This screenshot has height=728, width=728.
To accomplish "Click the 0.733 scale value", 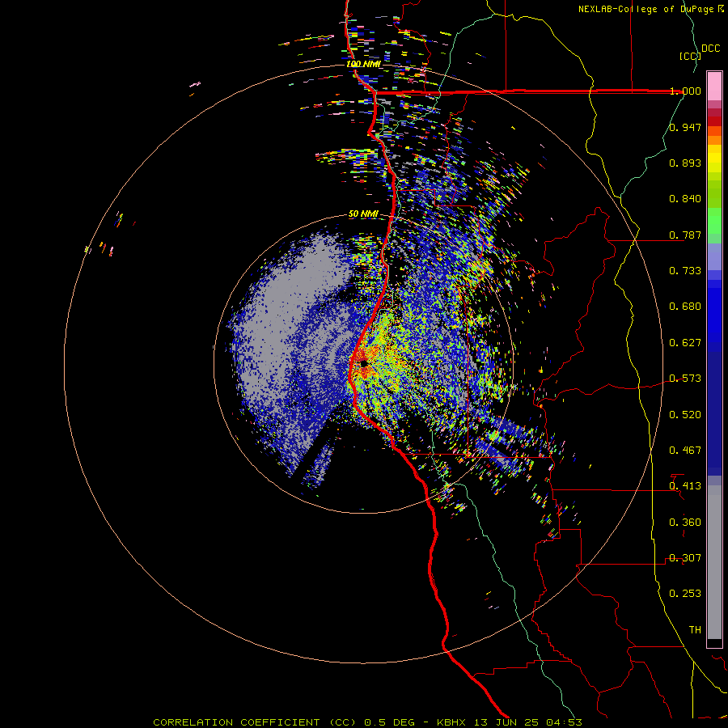I will [685, 271].
